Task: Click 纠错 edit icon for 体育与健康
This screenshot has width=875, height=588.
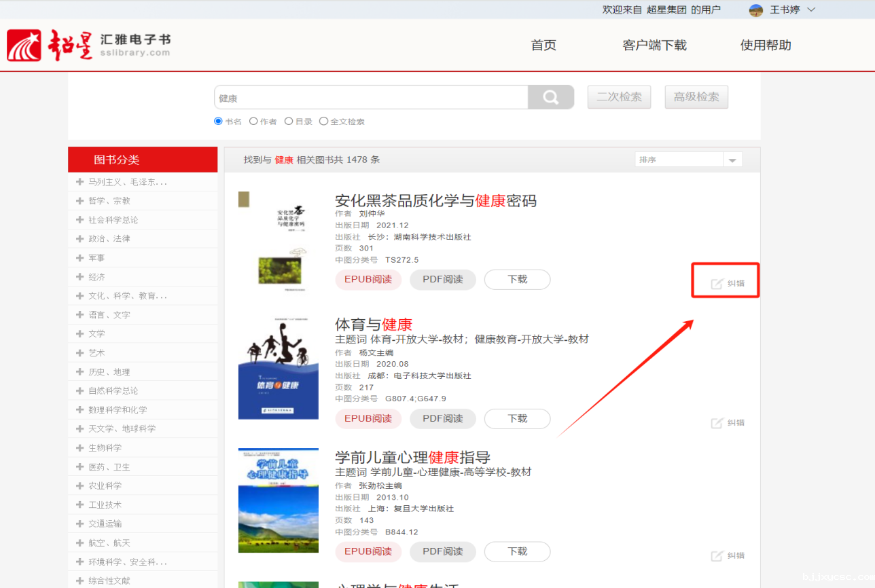Action: pyautogui.click(x=717, y=423)
